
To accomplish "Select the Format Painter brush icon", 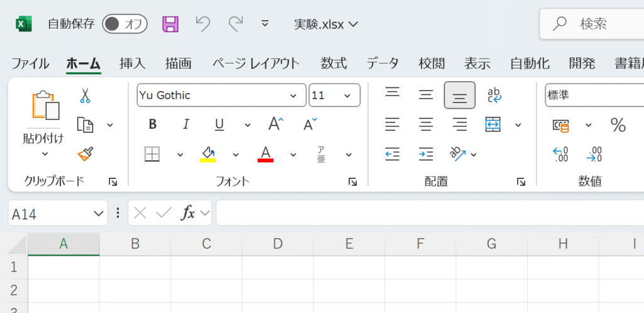I will point(85,154).
